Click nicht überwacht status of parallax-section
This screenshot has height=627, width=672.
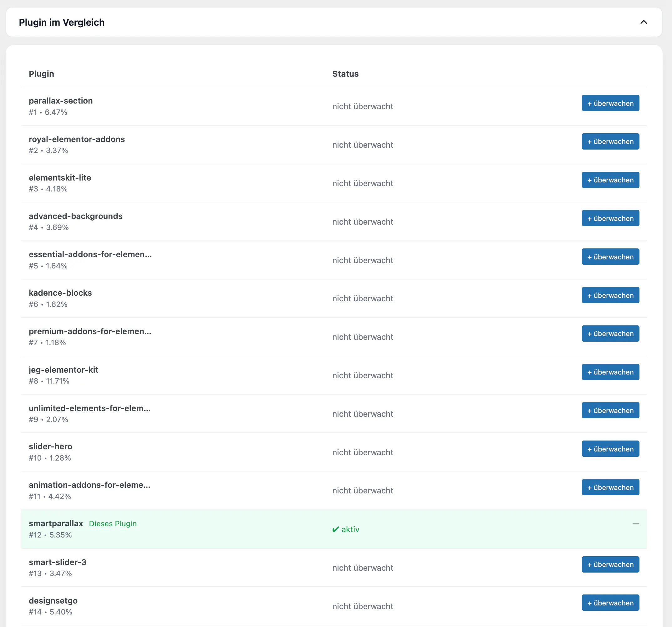click(363, 106)
